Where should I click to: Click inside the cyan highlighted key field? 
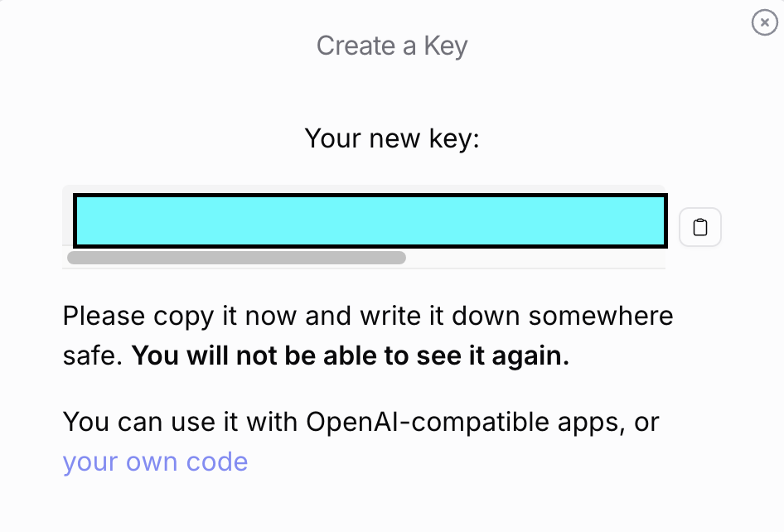click(x=370, y=221)
